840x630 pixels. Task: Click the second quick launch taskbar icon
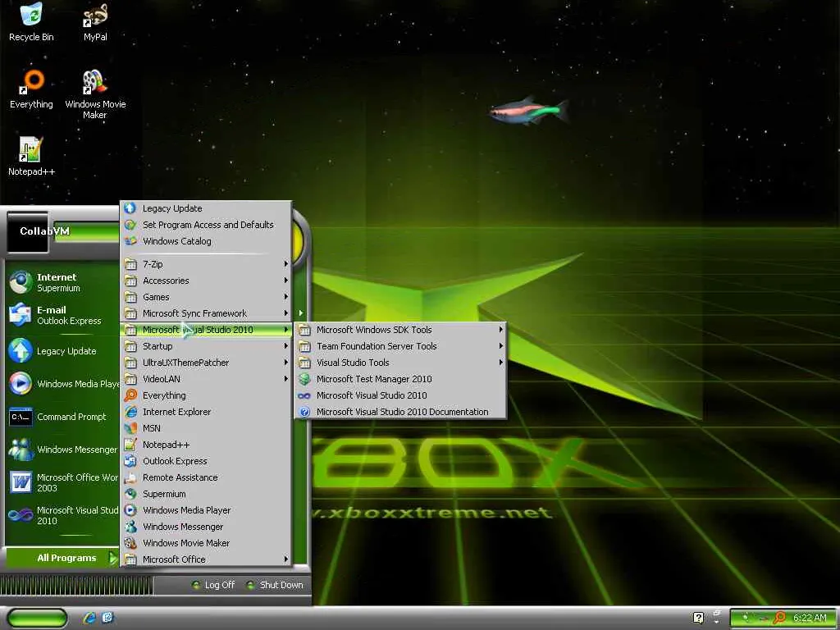coord(107,618)
